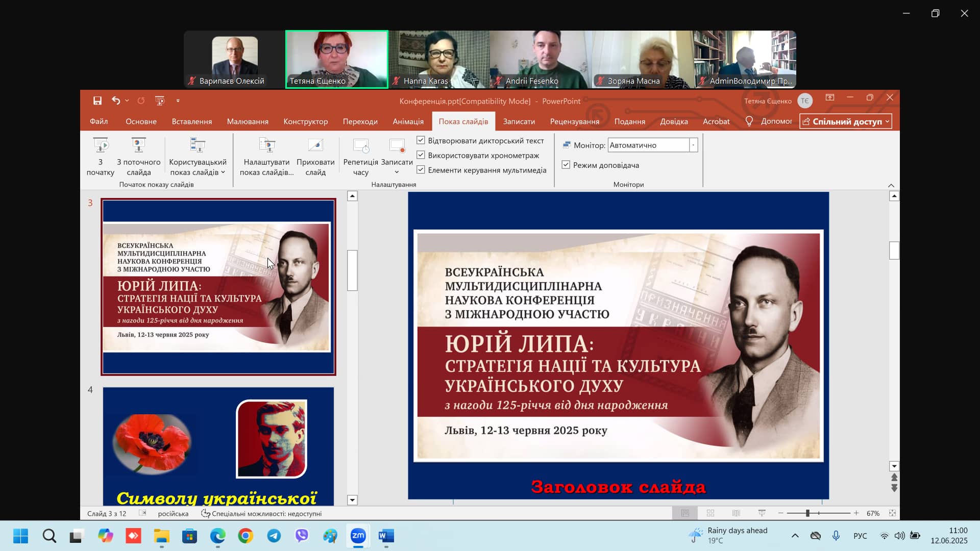This screenshot has width=980, height=551.
Task: Click language indicator російська
Action: (x=173, y=513)
